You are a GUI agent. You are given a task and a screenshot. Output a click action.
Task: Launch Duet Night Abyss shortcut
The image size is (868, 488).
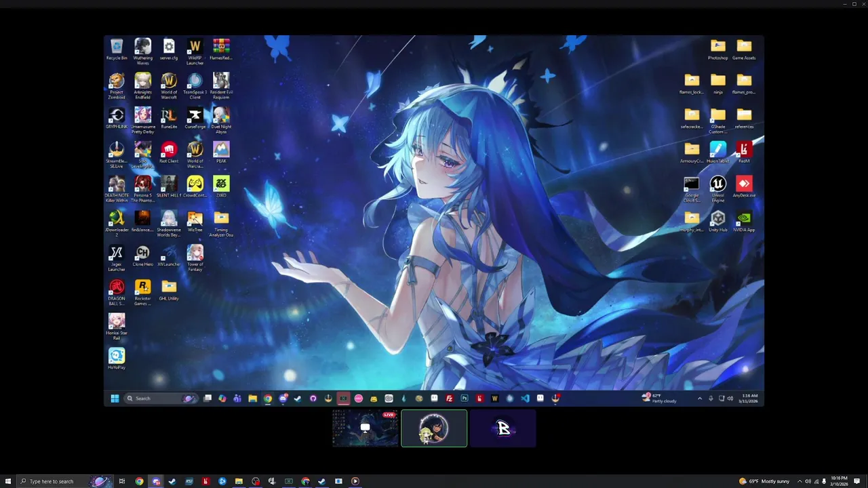pyautogui.click(x=221, y=121)
